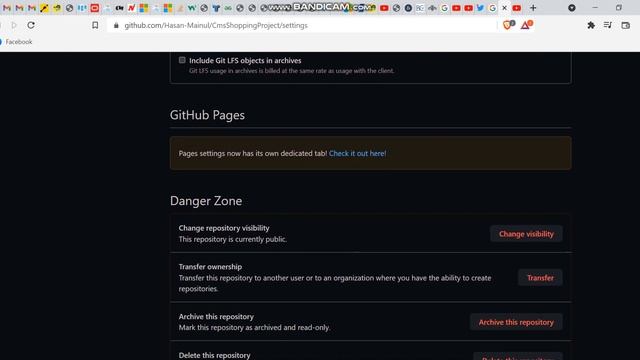The height and width of the screenshot is (360, 640).
Task: Switch to the black CW tab
Action: click(119, 8)
